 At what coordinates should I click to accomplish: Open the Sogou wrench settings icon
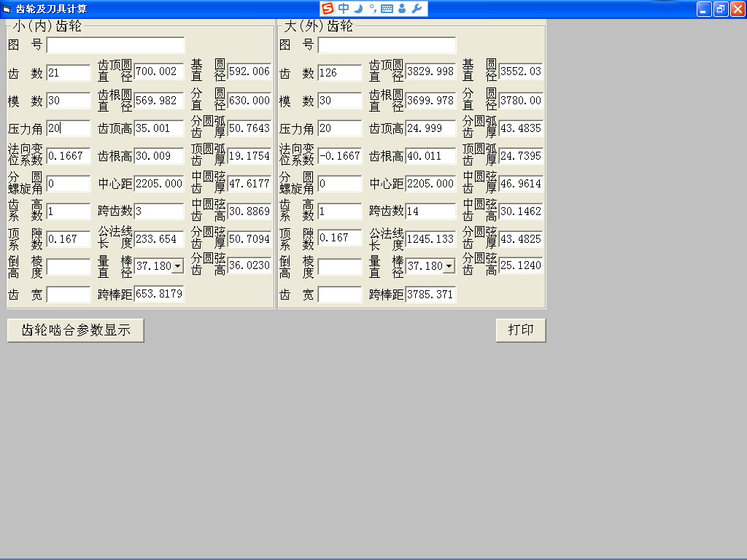pos(417,9)
